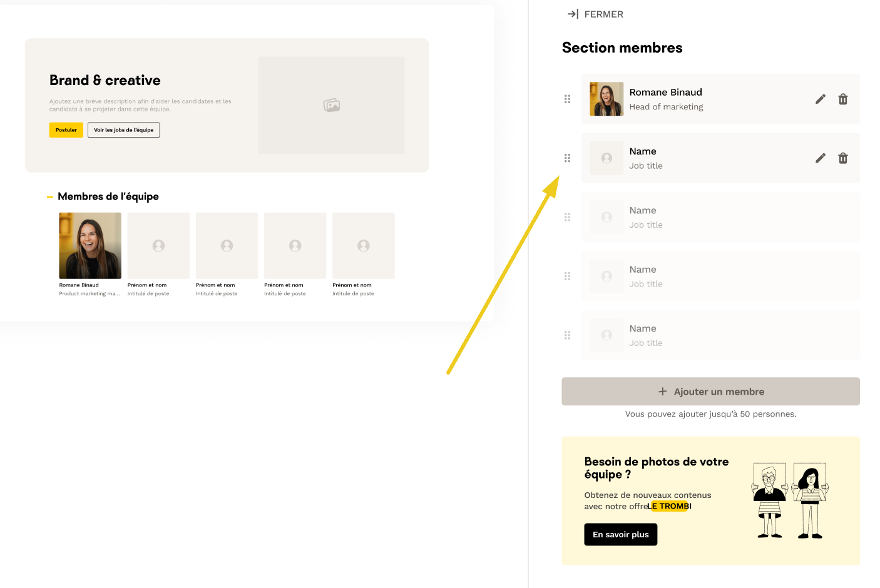The width and height of the screenshot is (880, 588).
Task: Select Romane Binaud's photo in the team grid
Action: click(90, 246)
